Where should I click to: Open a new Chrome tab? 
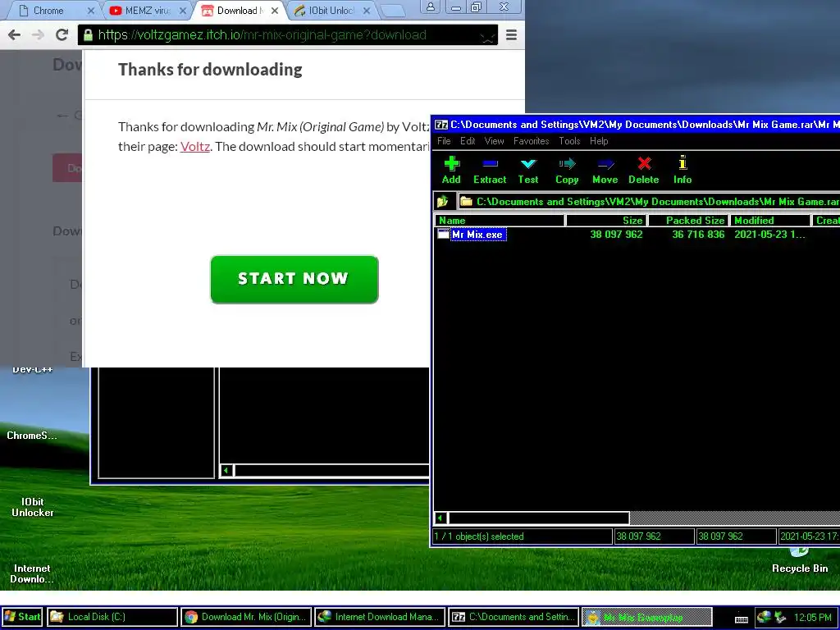393,11
